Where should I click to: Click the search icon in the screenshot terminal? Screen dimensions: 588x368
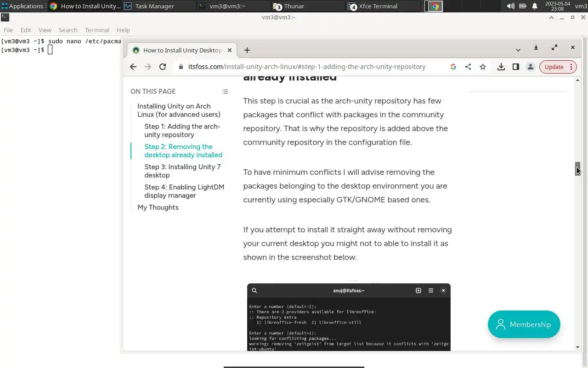pos(254,291)
